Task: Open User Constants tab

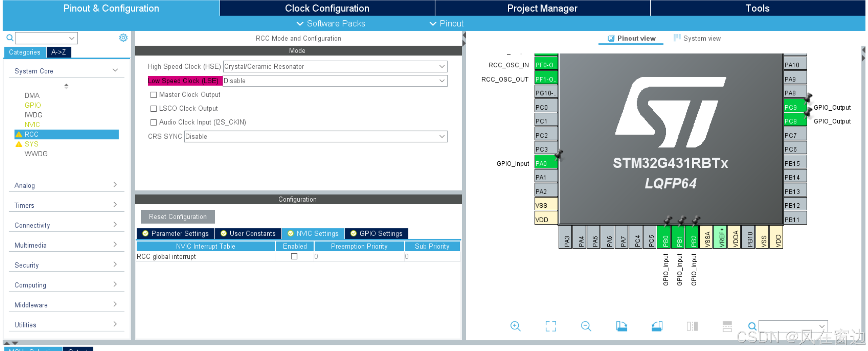Action: click(x=248, y=234)
